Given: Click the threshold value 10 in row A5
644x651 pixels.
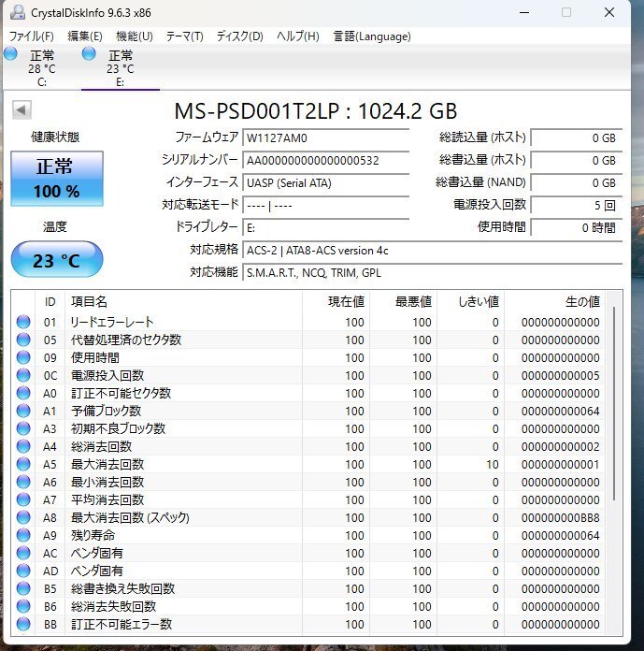Looking at the screenshot, I should (493, 465).
